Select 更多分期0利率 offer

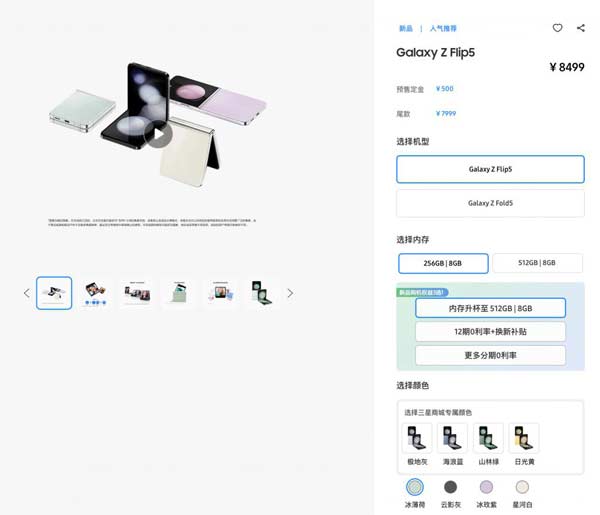490,355
